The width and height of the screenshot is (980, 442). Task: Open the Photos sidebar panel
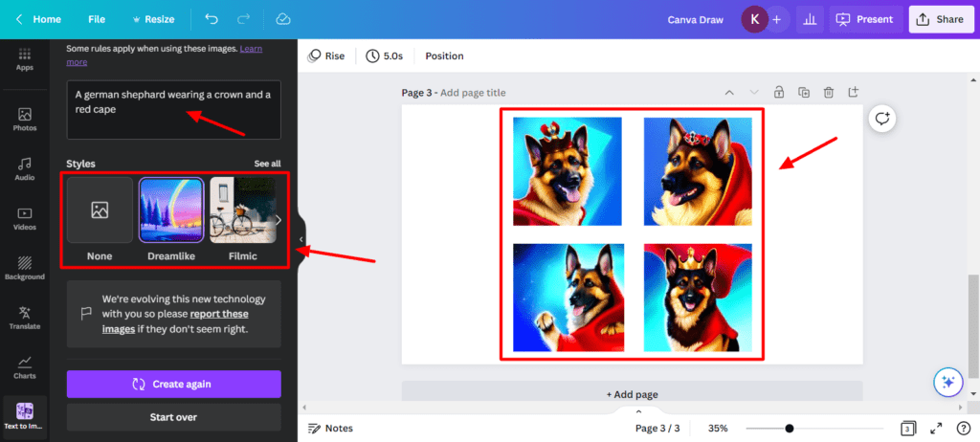pos(24,120)
